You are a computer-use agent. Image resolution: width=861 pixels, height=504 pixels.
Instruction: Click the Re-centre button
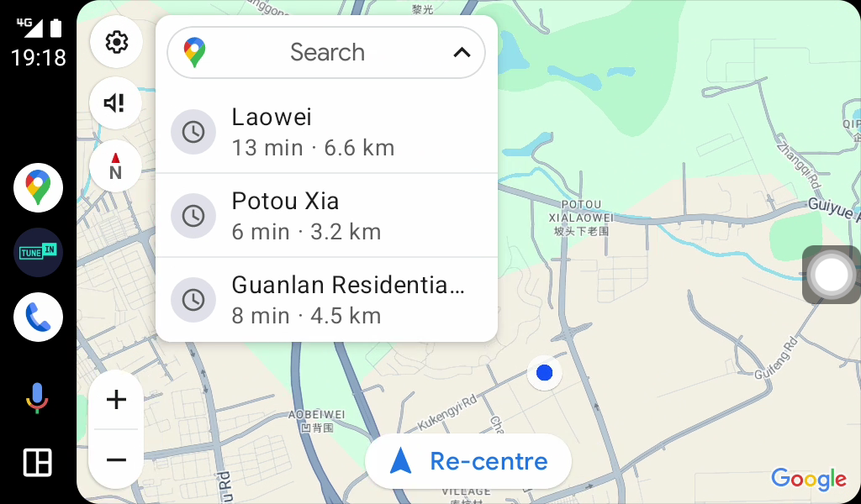click(468, 461)
